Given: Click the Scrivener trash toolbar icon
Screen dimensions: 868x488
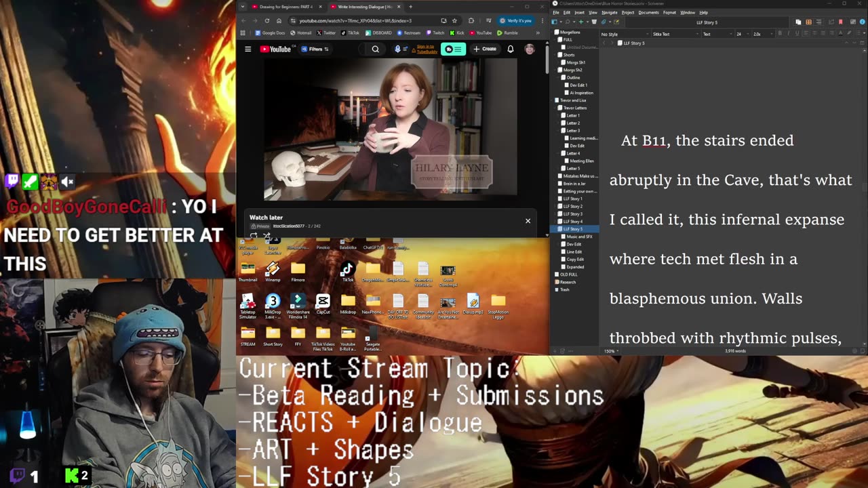Looking at the screenshot, I should coord(594,22).
